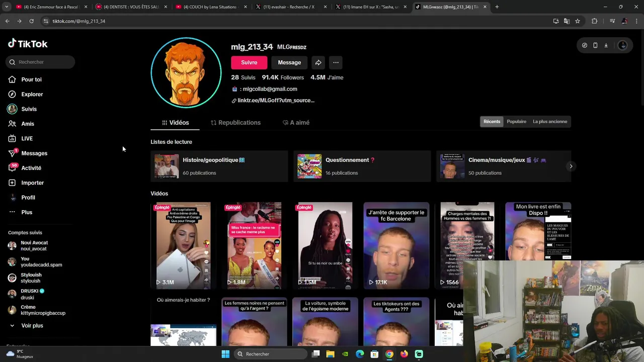Open Les tiktokeurs ont des Agents video
Screen dimensions: 644x362
396,322
